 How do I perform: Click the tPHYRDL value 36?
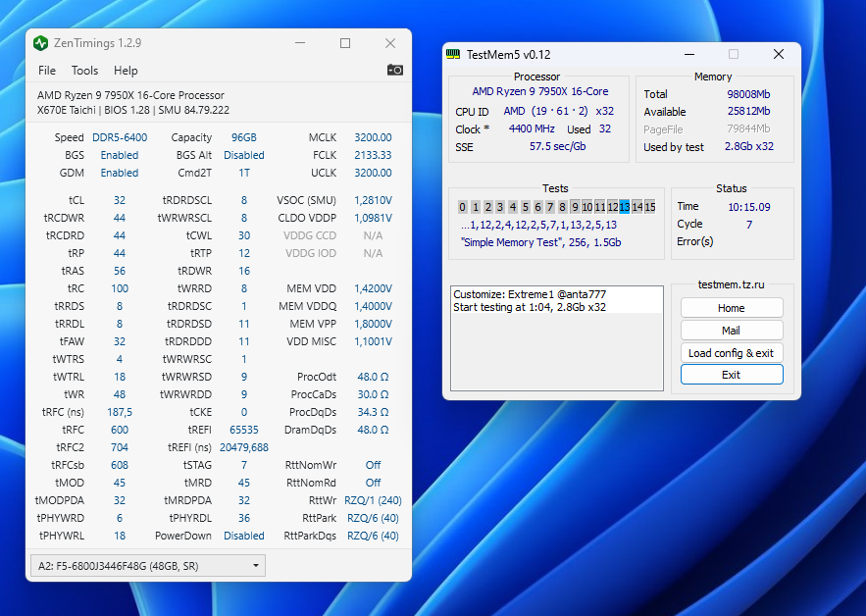coord(243,518)
